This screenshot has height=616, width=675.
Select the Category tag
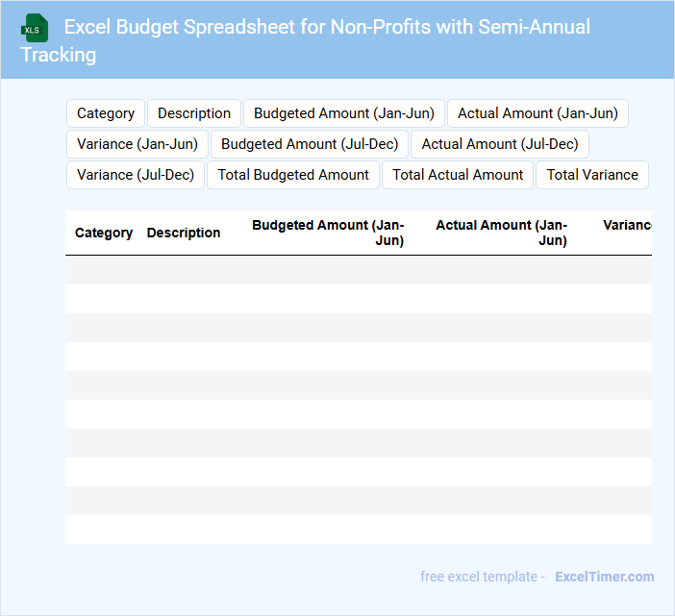coord(106,113)
